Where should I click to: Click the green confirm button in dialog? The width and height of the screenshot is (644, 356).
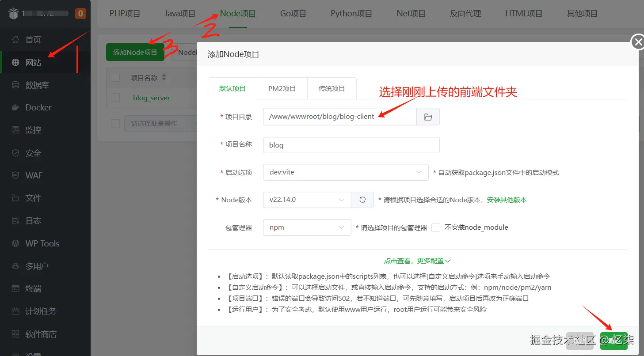(614, 341)
